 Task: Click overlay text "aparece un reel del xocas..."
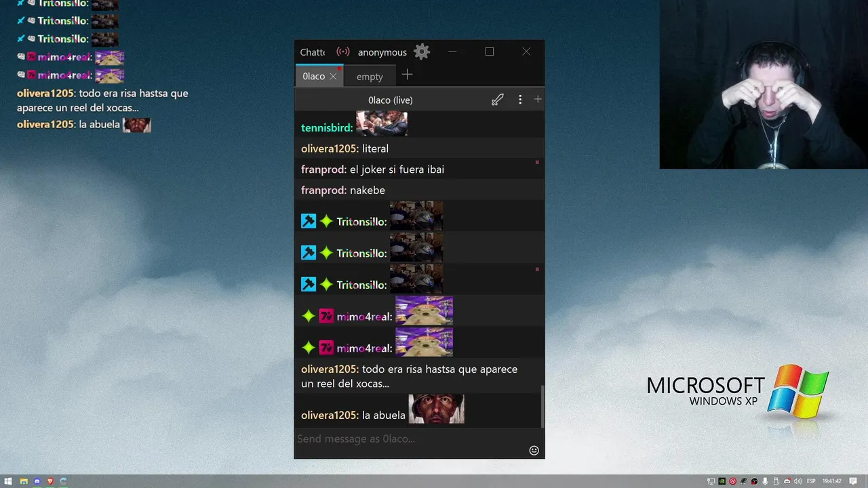click(x=78, y=108)
